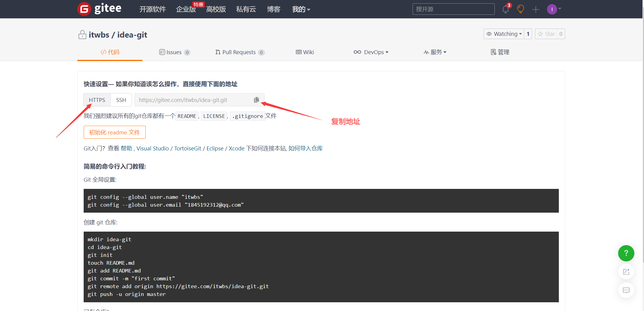Click the 特惠 badge on 企业版
This screenshot has height=311, width=644.
(x=198, y=5)
